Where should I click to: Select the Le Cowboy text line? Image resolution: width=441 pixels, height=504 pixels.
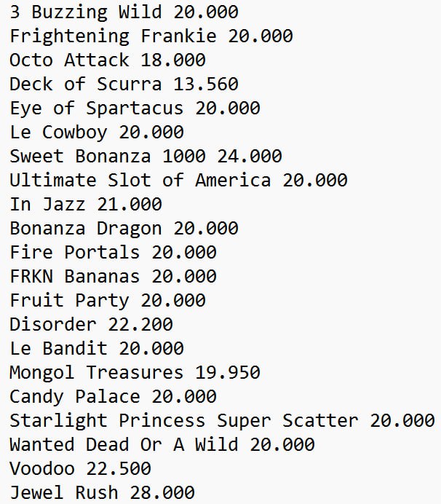pos(96,133)
